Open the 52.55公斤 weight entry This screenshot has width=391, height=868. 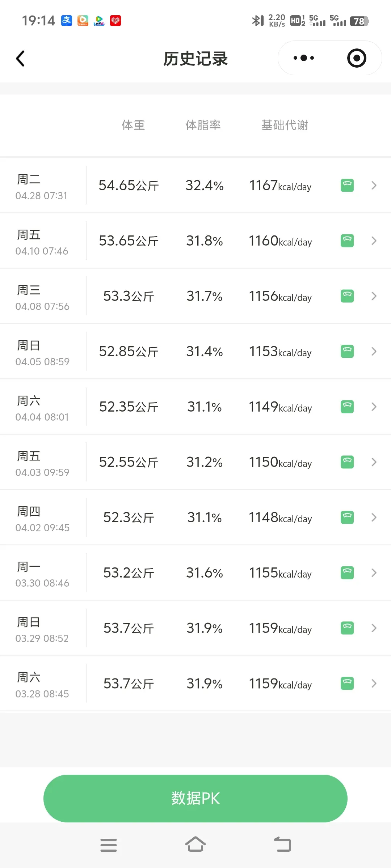129,462
